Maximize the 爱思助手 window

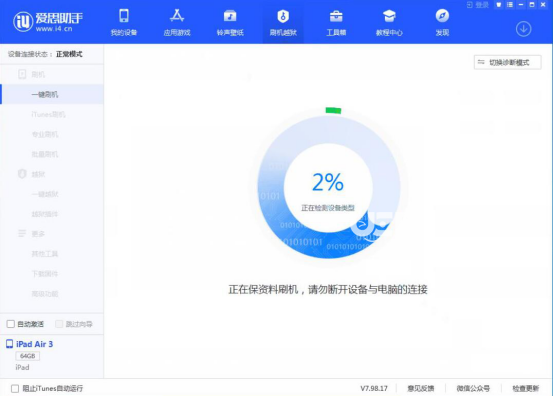click(532, 5)
